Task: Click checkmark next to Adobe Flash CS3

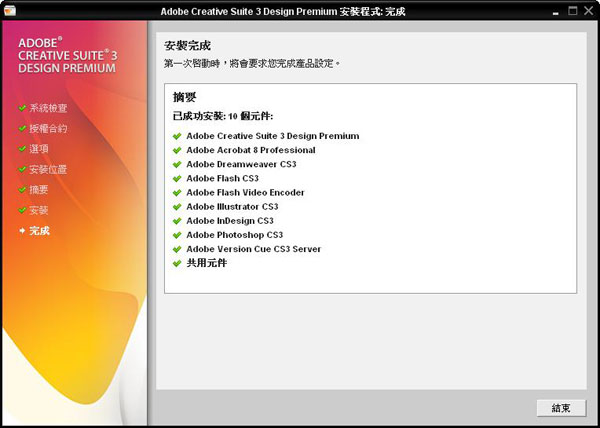Action: coord(177,179)
